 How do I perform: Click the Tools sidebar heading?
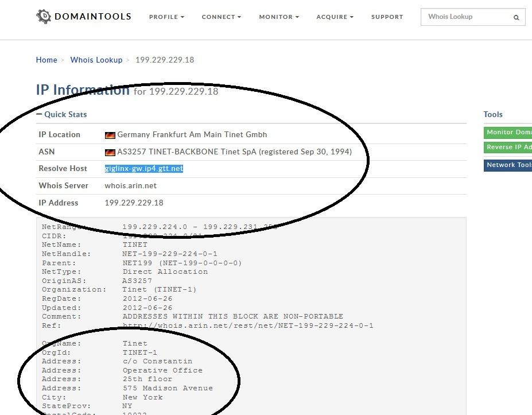(493, 114)
